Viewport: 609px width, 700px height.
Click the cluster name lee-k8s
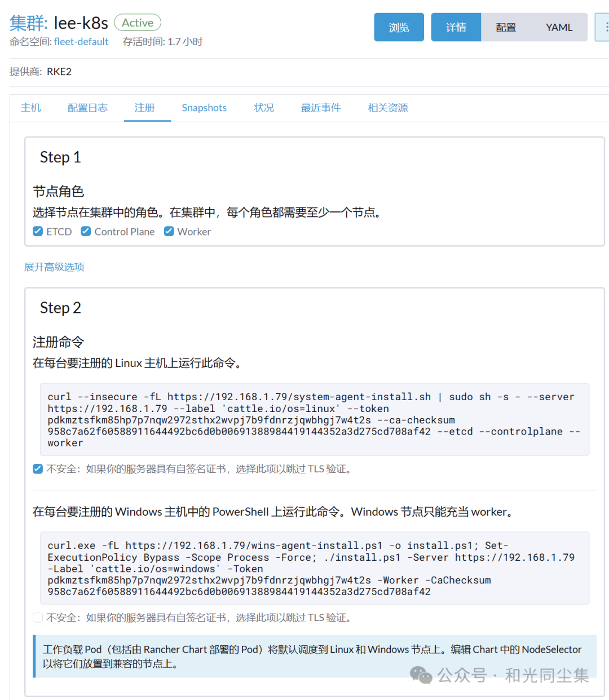[x=81, y=23]
